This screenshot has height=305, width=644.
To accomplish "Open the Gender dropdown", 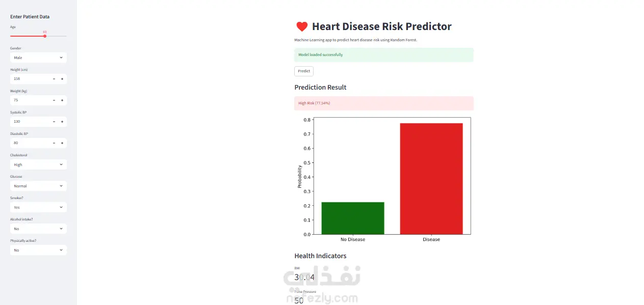I will pos(38,58).
